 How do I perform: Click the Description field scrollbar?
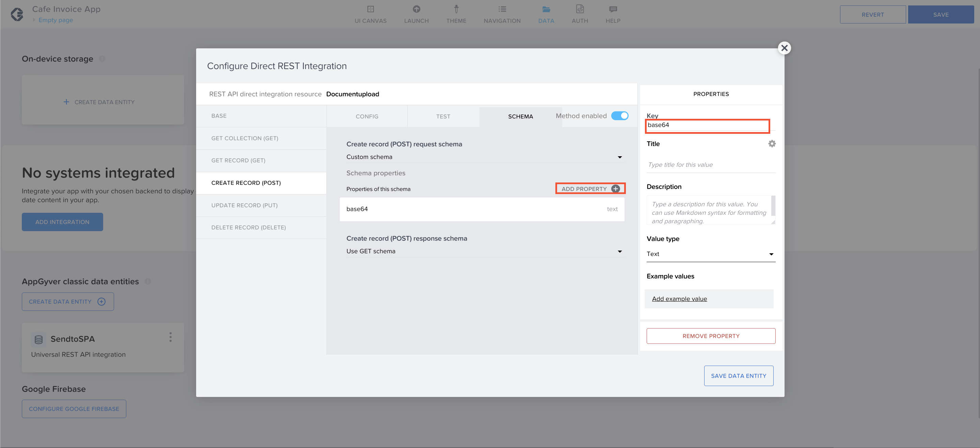tap(773, 206)
